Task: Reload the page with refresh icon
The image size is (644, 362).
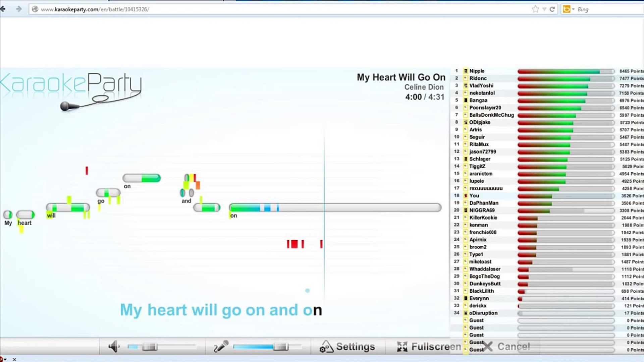Action: point(552,9)
